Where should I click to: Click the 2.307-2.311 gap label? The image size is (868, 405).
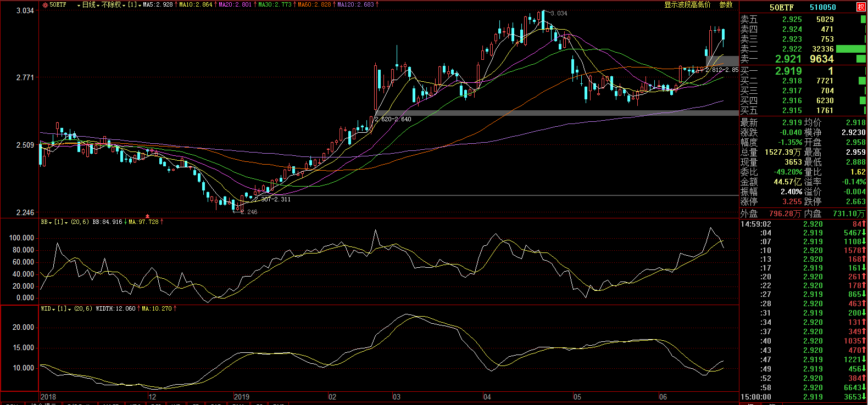point(273,199)
